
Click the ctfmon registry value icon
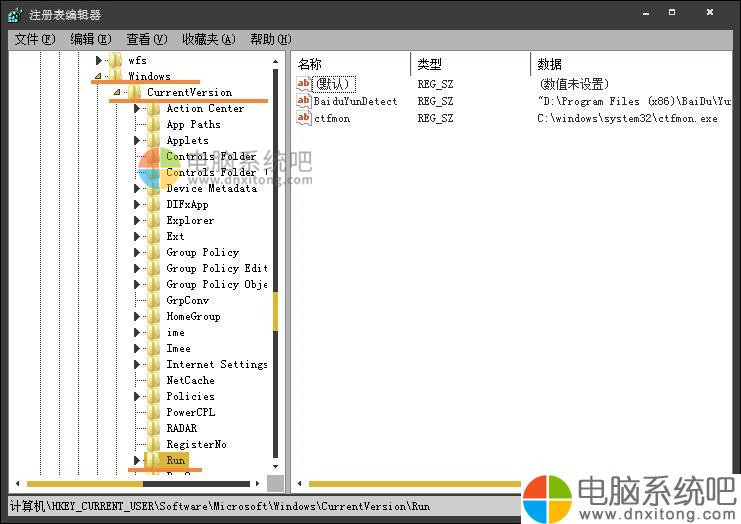click(304, 118)
